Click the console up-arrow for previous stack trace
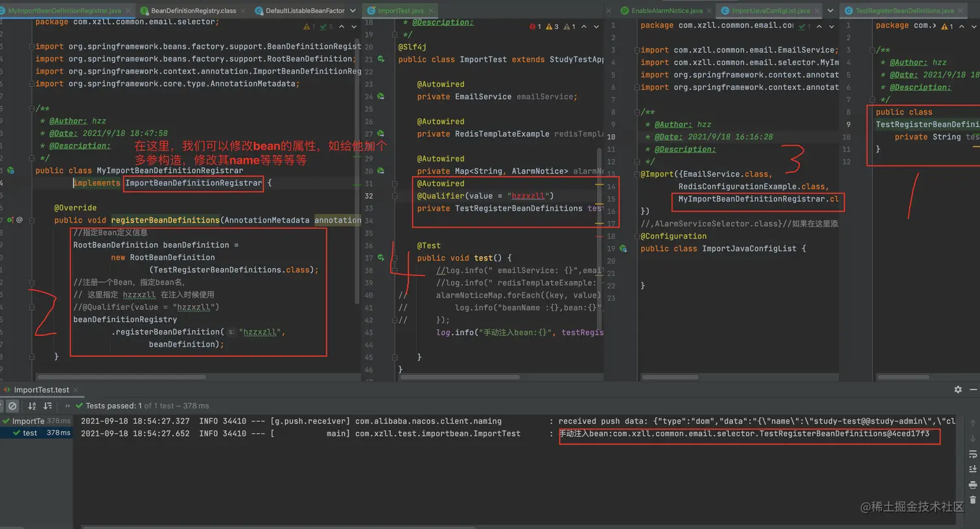This screenshot has height=529, width=980. point(973,423)
